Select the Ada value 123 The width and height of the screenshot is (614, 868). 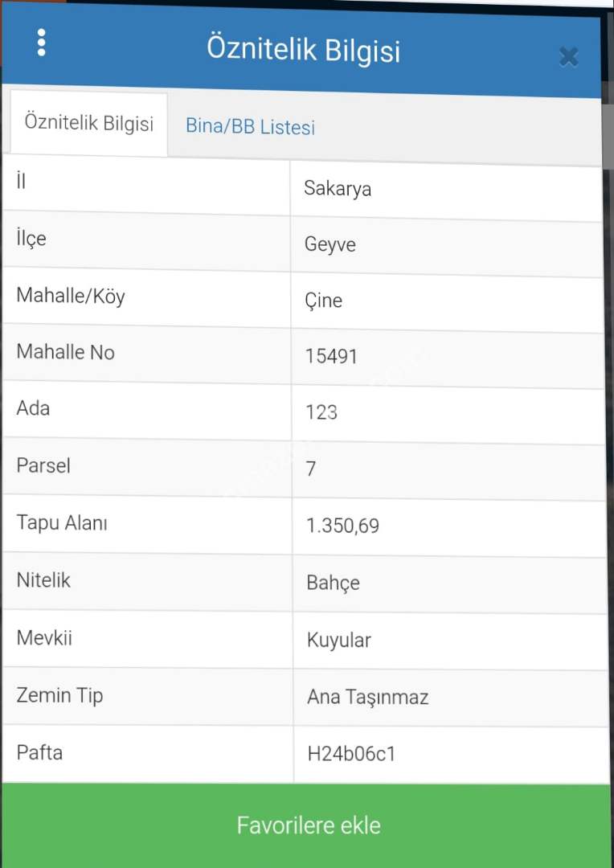click(321, 412)
